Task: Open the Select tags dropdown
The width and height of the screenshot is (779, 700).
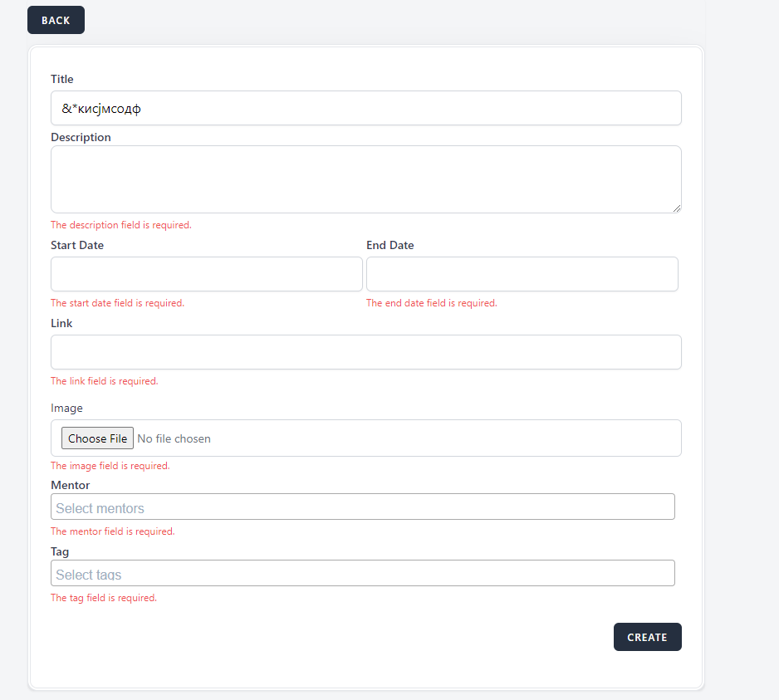Action: click(x=362, y=574)
